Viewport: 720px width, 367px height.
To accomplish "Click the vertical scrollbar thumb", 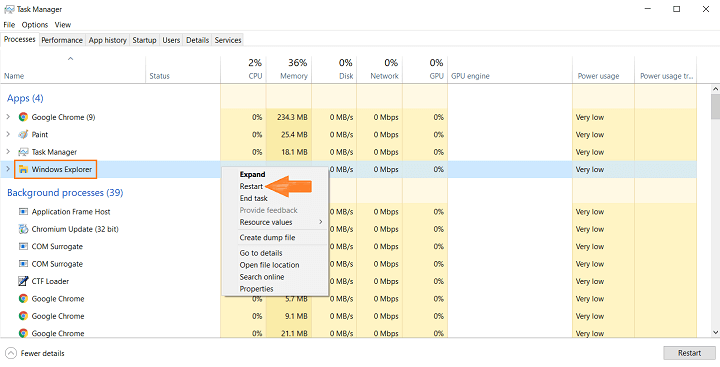I will click(715, 107).
